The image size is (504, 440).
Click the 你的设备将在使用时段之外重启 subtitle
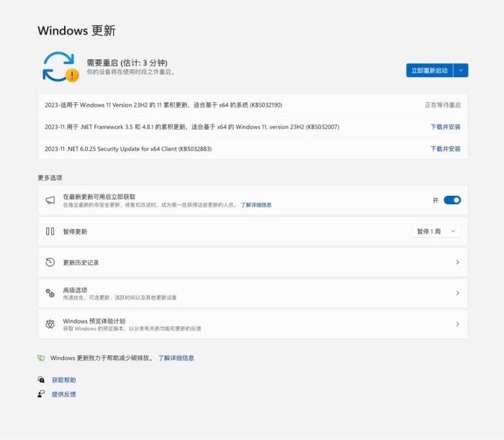pyautogui.click(x=131, y=72)
